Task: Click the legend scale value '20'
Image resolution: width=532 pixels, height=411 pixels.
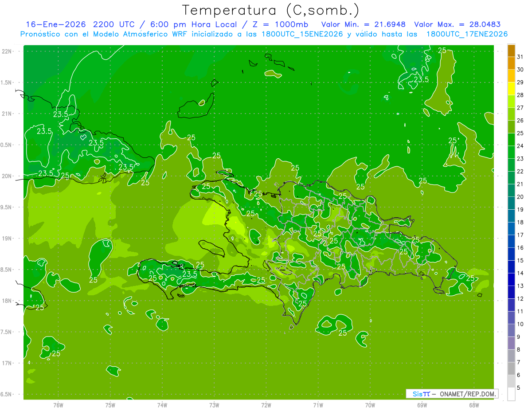Action: coord(520,197)
